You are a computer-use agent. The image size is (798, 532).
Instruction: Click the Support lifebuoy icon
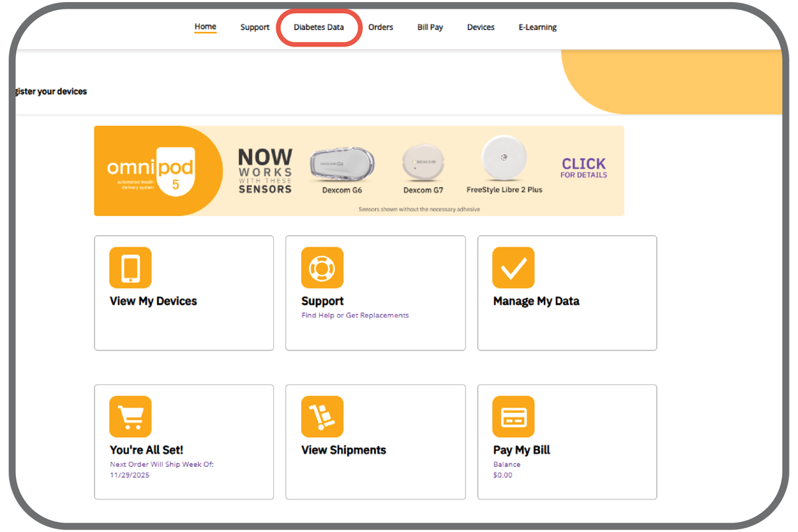click(322, 267)
